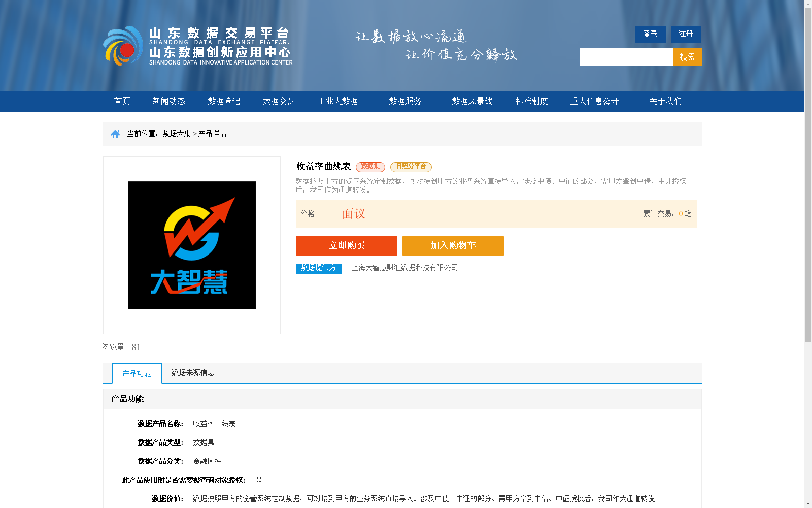Viewport: 812px width, 508px height.
Task: Click the 登录 login button
Action: click(x=651, y=35)
